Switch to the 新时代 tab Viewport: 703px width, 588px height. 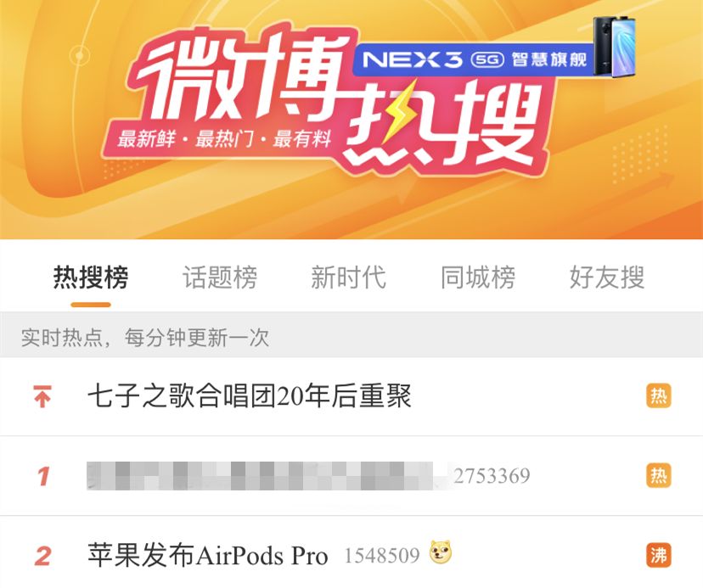point(348,277)
